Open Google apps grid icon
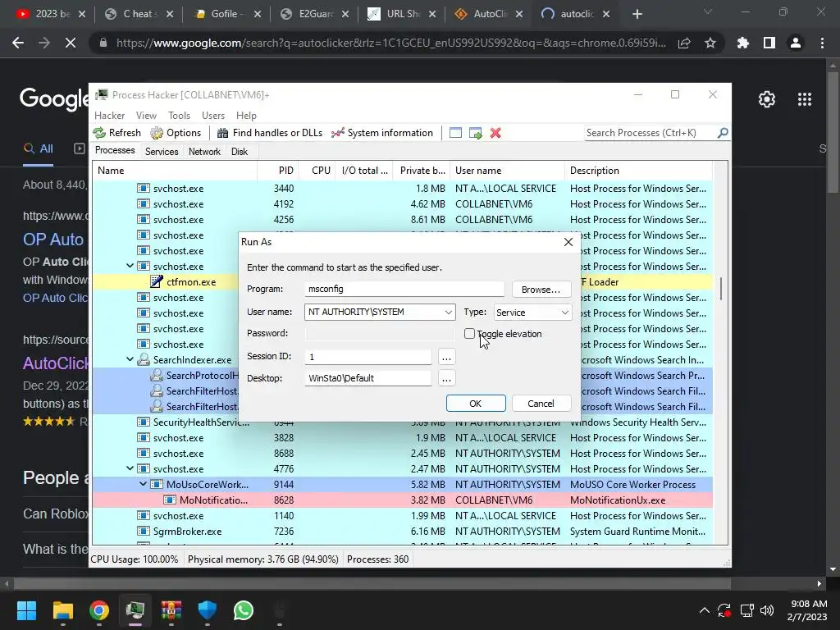The height and width of the screenshot is (630, 840). 805,99
